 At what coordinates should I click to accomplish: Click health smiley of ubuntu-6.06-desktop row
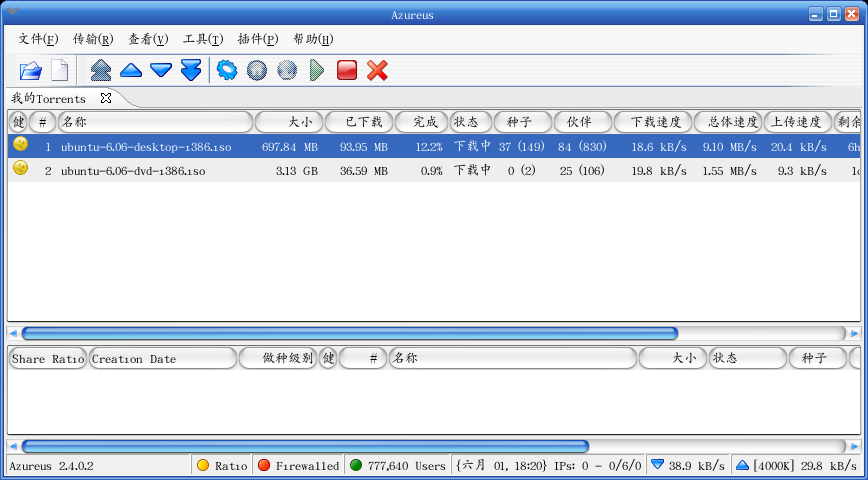[20, 144]
